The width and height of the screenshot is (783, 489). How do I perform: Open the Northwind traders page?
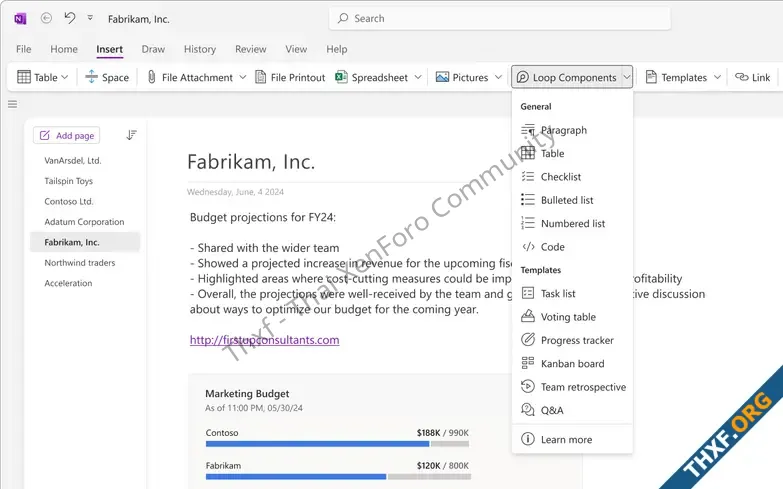(x=80, y=263)
